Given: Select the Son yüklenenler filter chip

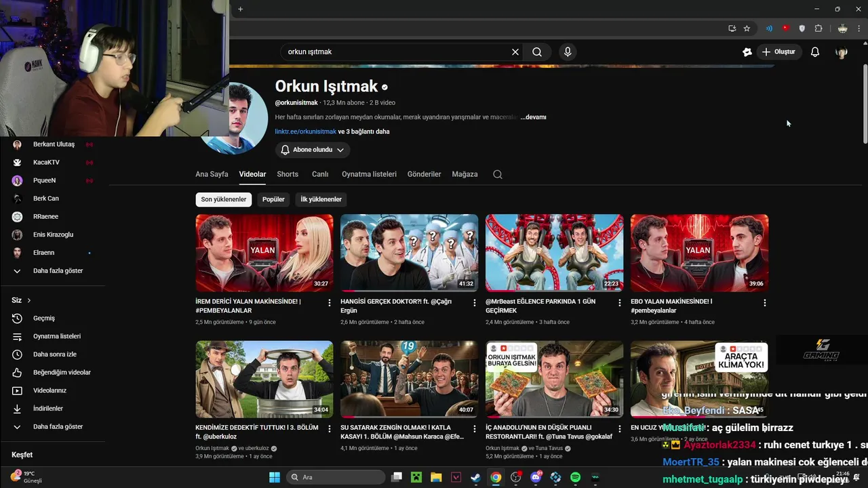Looking at the screenshot, I should click(x=224, y=199).
